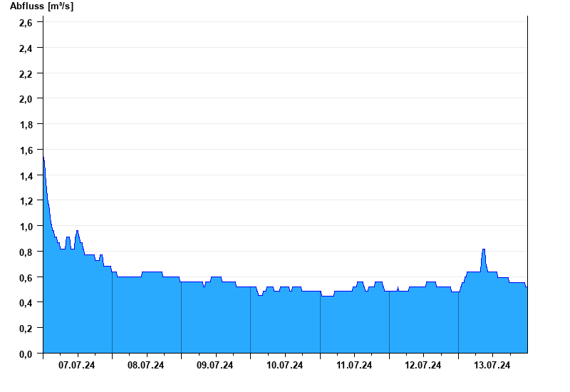
Task: Click the 1,6 y-axis value
Action: (x=26, y=150)
